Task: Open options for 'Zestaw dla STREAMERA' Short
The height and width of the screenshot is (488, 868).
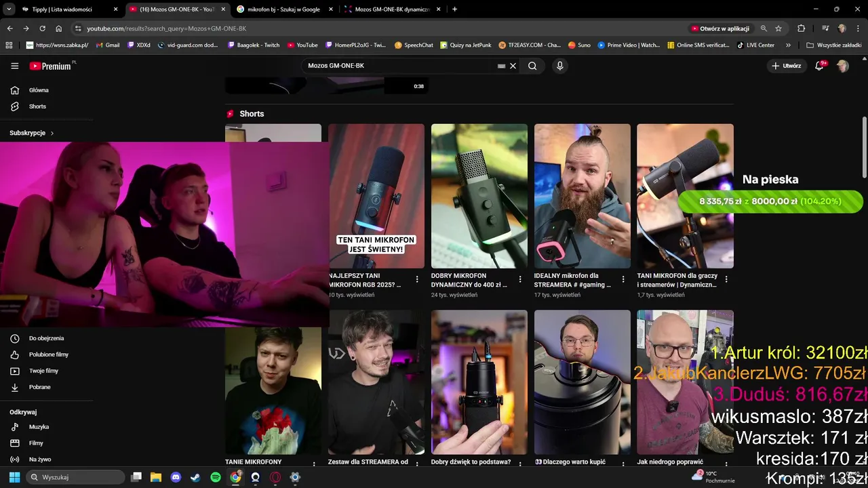Action: pyautogui.click(x=417, y=464)
